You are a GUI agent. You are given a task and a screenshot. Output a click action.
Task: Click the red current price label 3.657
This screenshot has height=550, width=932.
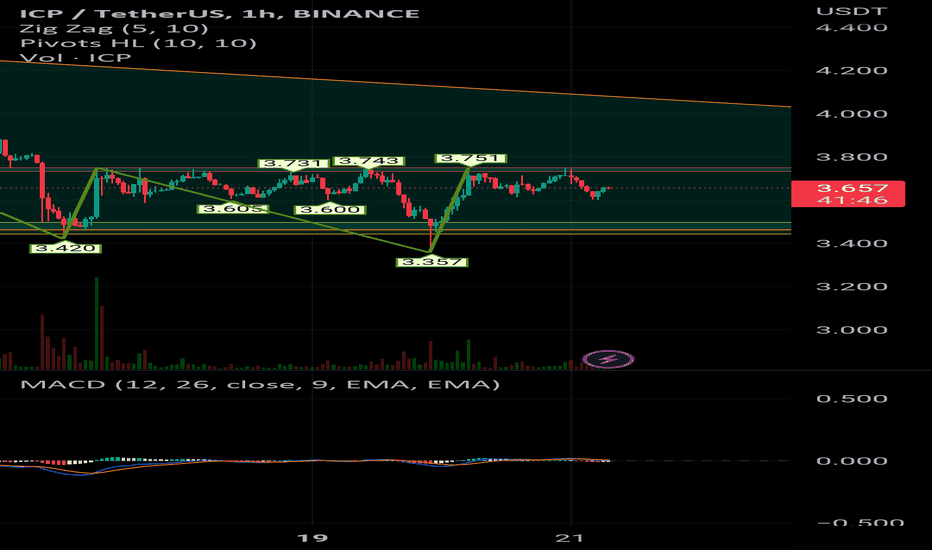tap(848, 194)
